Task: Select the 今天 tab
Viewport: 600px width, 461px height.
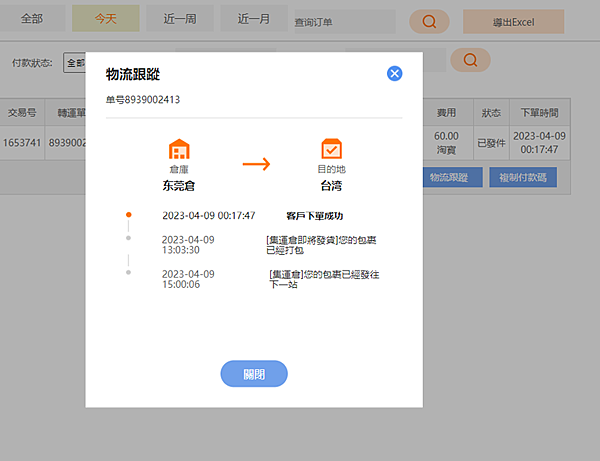Action: pyautogui.click(x=106, y=18)
